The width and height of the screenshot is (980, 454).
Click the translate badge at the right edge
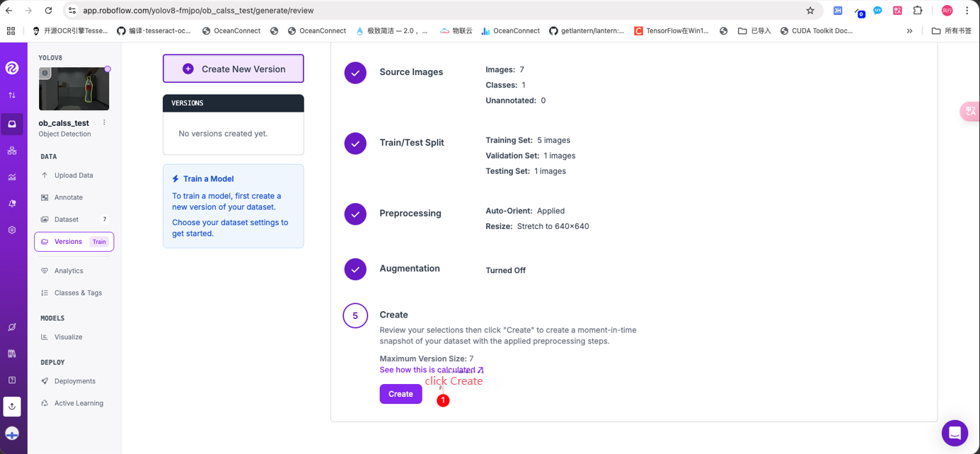point(970,111)
